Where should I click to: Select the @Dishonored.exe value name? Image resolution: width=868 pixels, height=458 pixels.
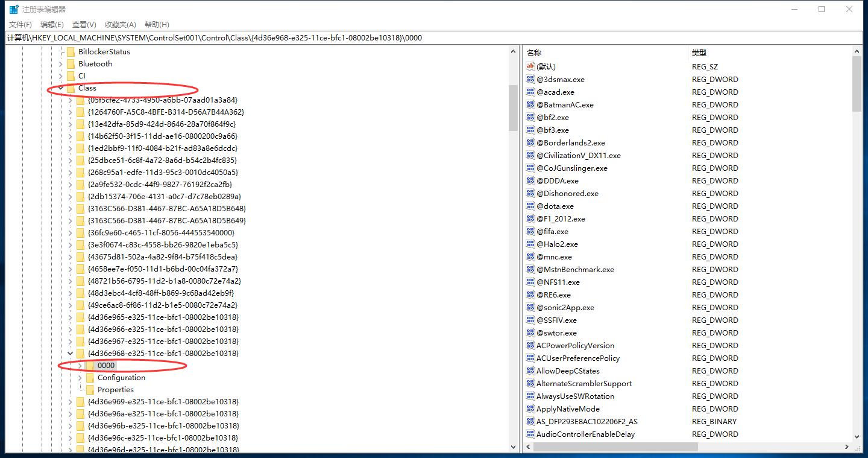[567, 193]
